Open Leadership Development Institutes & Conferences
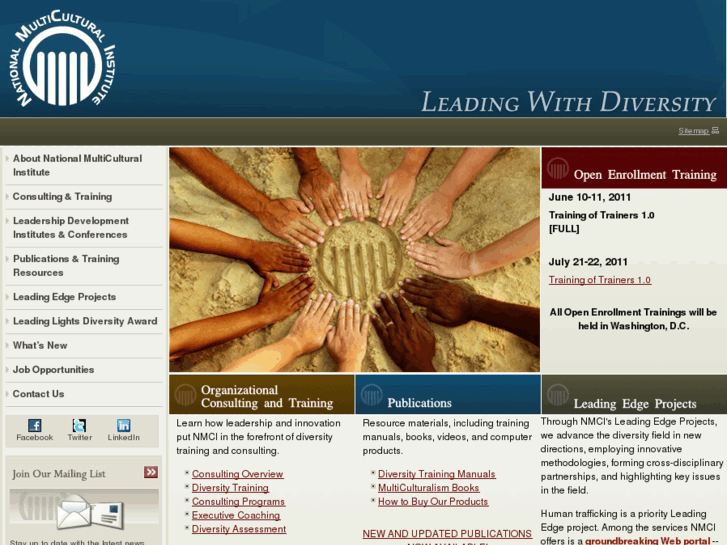 (x=70, y=228)
